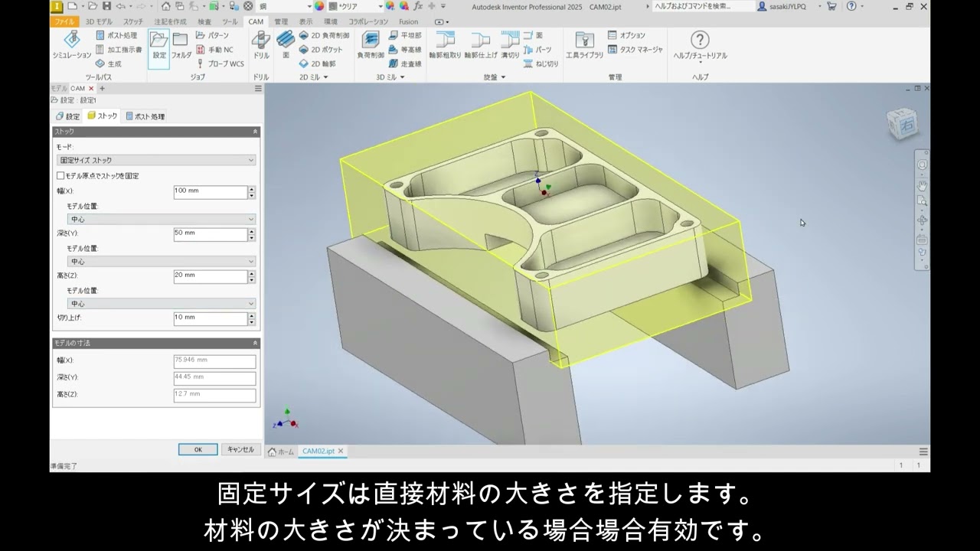Viewport: 980px width, 551px height.
Task: Open モデル位置 dropdown under 幅(X)
Action: tap(162, 219)
